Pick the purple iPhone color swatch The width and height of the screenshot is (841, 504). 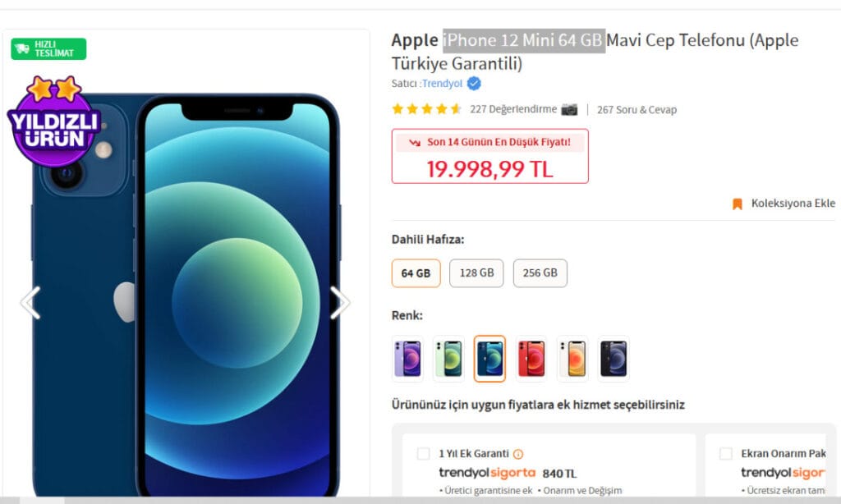coord(407,359)
